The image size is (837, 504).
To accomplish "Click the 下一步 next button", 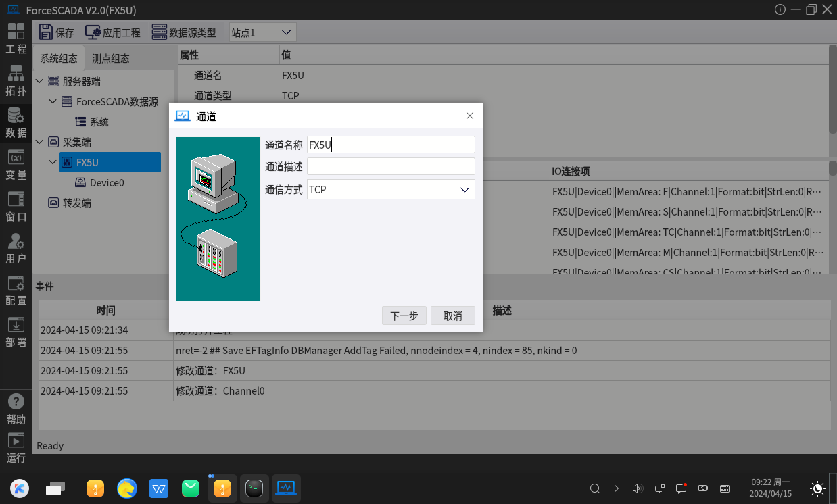I will tap(404, 316).
